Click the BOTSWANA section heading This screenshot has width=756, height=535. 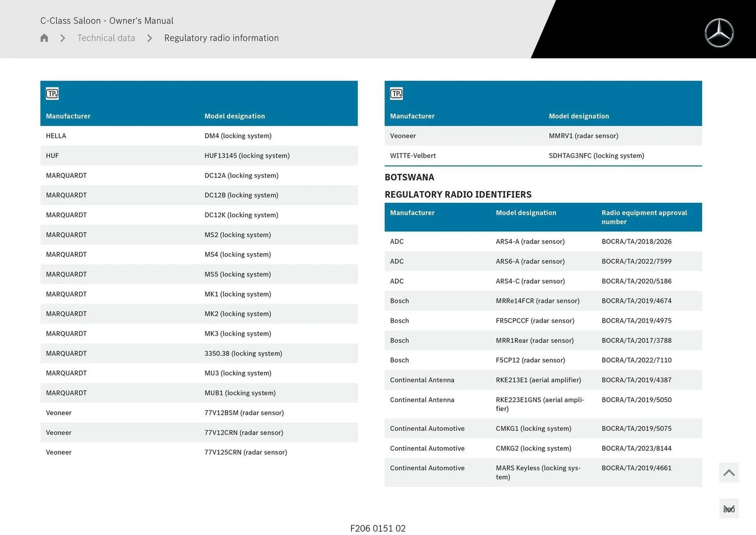(x=409, y=177)
